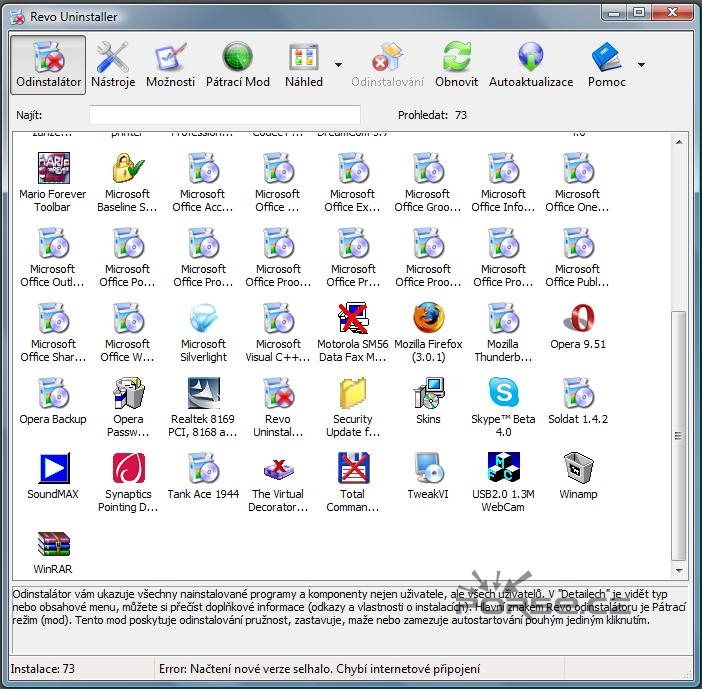This screenshot has width=702, height=689.
Task: Click the "Error: Načtení nové verze selhalo" status message
Action: (319, 668)
